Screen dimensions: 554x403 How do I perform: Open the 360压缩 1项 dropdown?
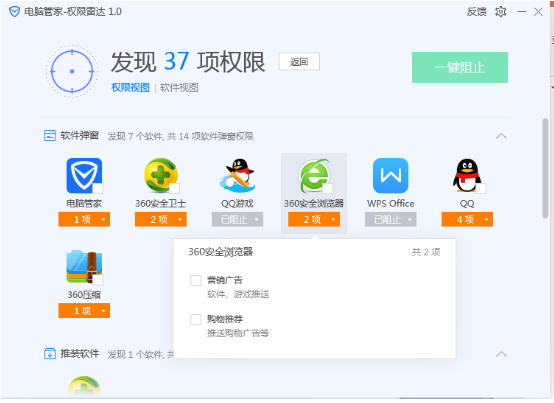[x=84, y=310]
